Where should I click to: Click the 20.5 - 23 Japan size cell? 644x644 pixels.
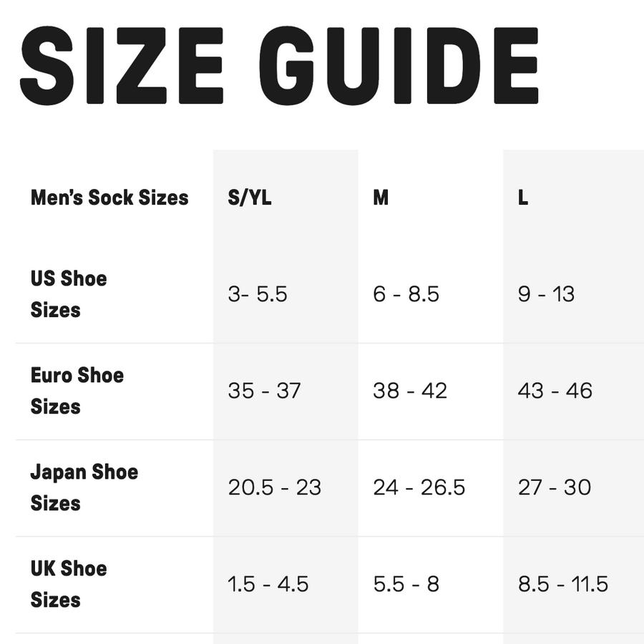pos(274,487)
